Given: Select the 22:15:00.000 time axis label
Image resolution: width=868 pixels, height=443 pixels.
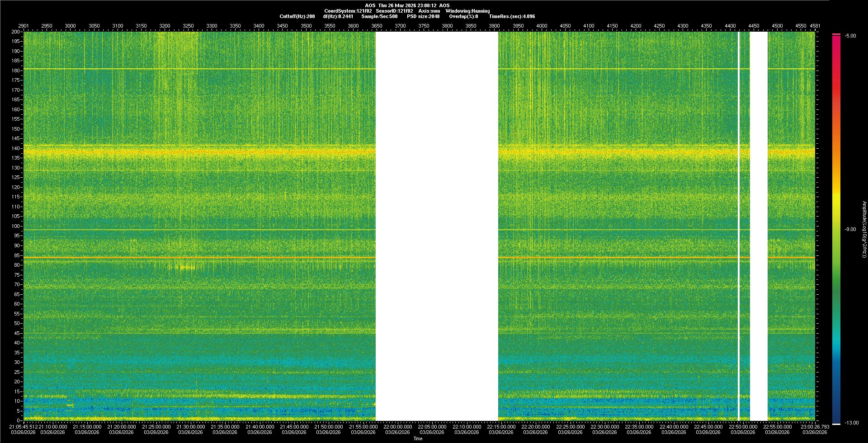Looking at the screenshot, I should tap(501, 426).
